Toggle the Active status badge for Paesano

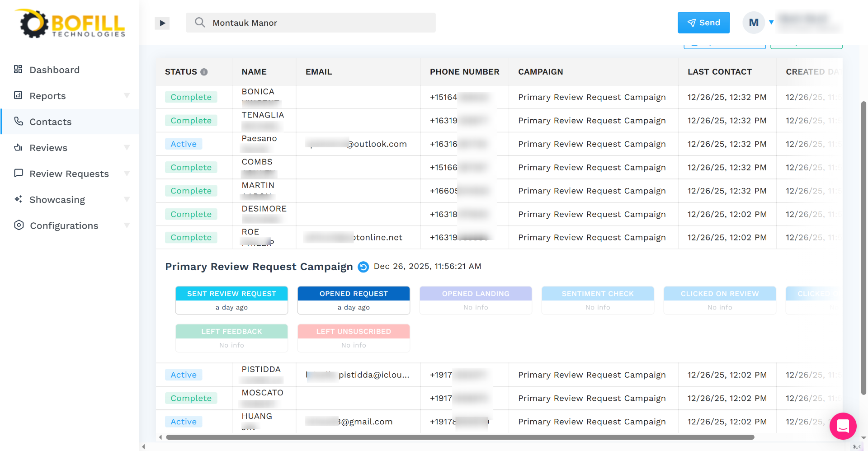point(183,143)
